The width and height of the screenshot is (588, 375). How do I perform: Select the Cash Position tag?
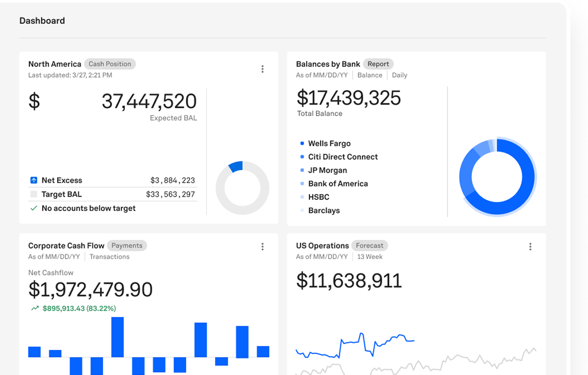[110, 64]
